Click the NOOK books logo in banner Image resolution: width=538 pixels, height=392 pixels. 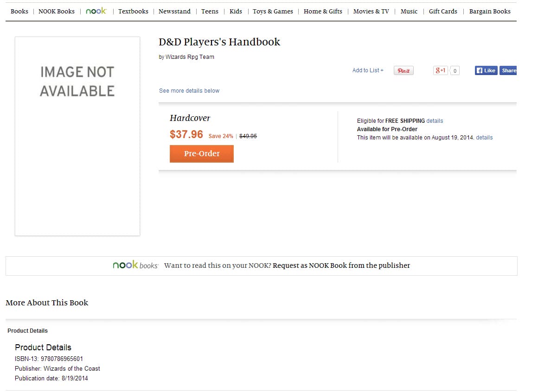click(x=135, y=266)
